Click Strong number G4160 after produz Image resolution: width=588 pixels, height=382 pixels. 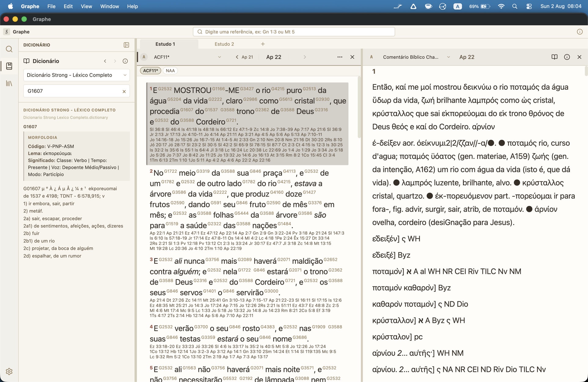point(277,192)
